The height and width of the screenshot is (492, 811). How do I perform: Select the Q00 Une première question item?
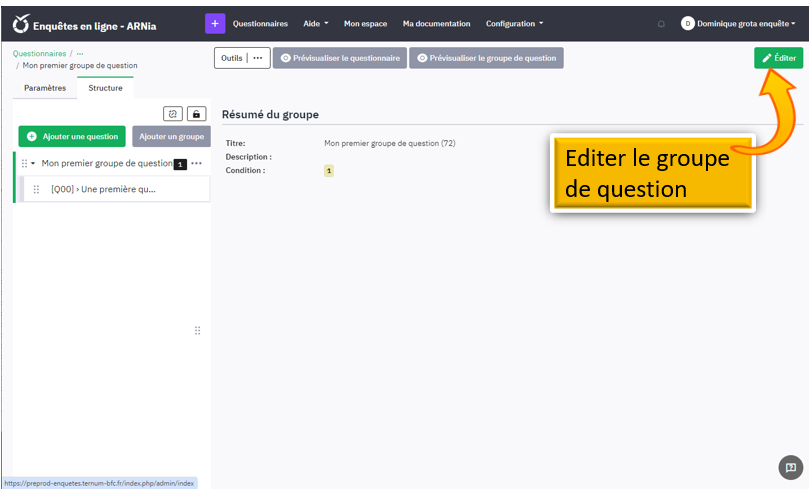104,189
